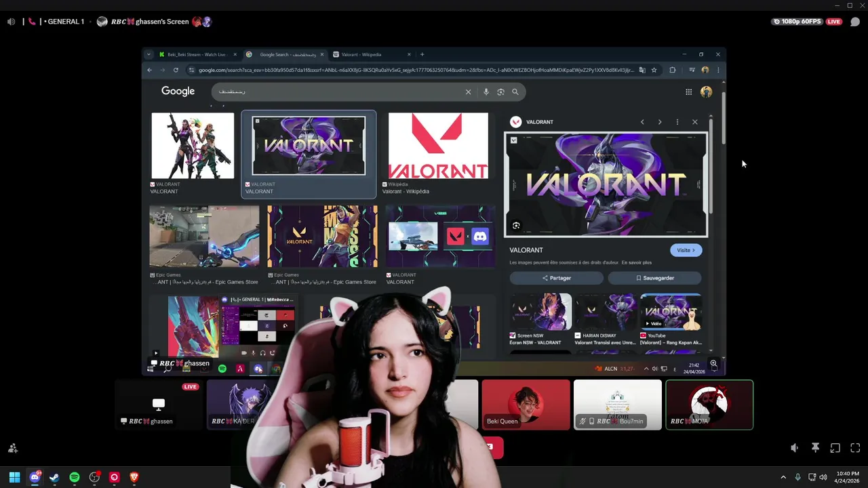Clear the Google search box
The image size is (868, 488).
468,91
